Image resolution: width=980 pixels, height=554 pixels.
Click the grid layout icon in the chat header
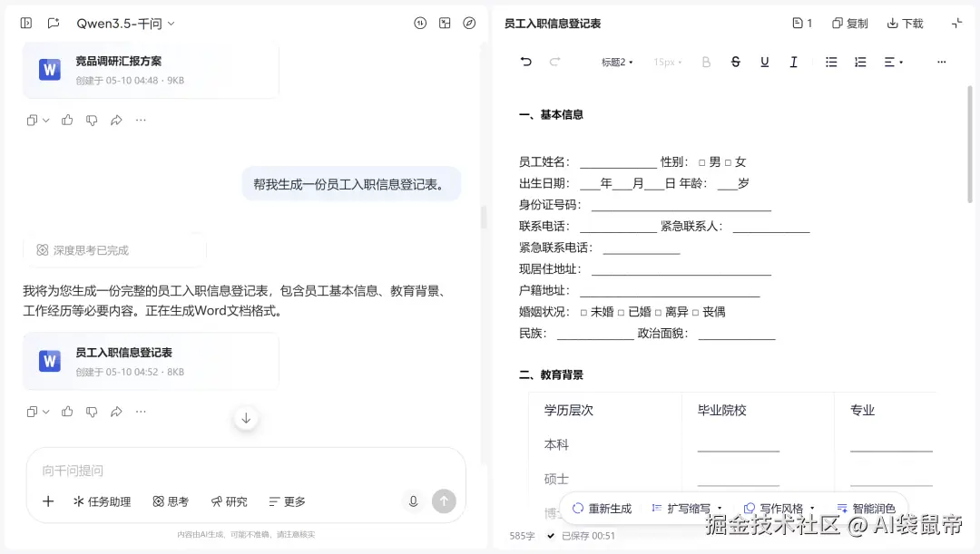[x=445, y=23]
